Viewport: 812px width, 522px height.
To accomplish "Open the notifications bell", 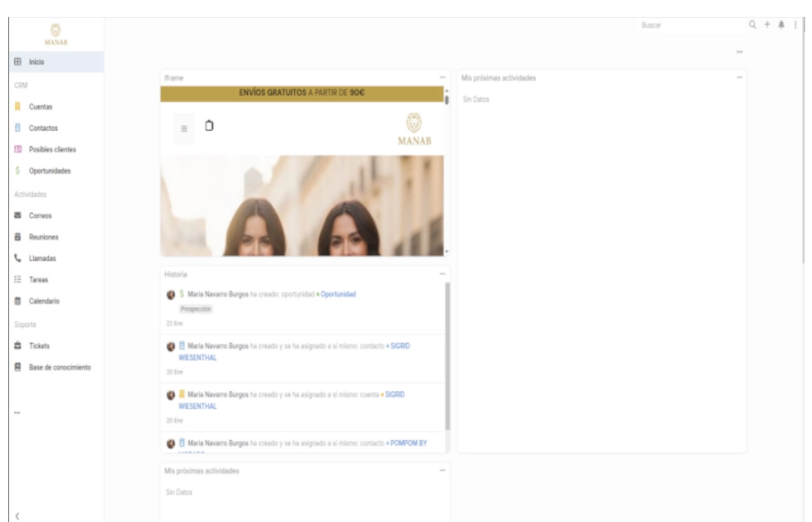I will tap(781, 25).
